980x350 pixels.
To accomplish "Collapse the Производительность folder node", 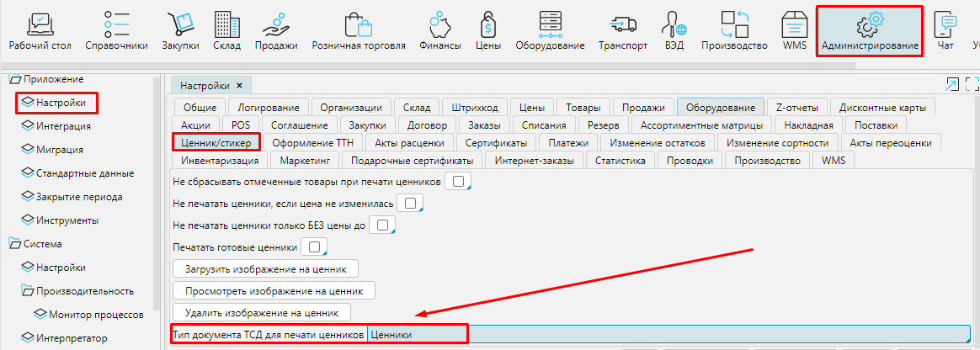I will pos(27,291).
